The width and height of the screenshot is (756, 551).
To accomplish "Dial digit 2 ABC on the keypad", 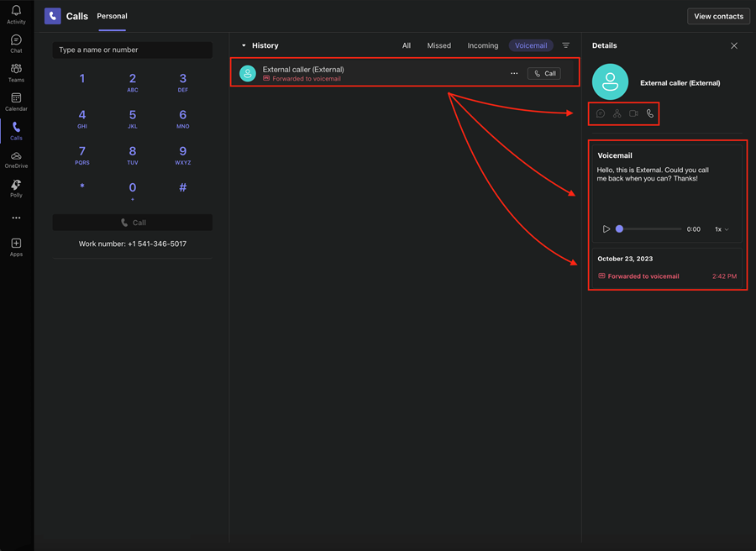I will point(133,82).
